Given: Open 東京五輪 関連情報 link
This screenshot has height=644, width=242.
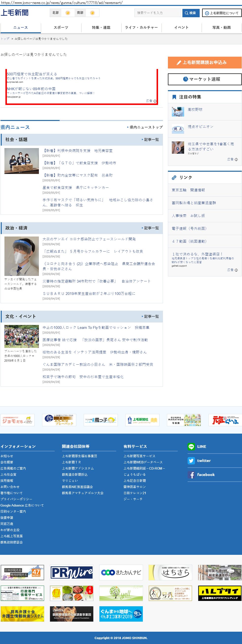Looking at the screenshot, I should point(188,190).
